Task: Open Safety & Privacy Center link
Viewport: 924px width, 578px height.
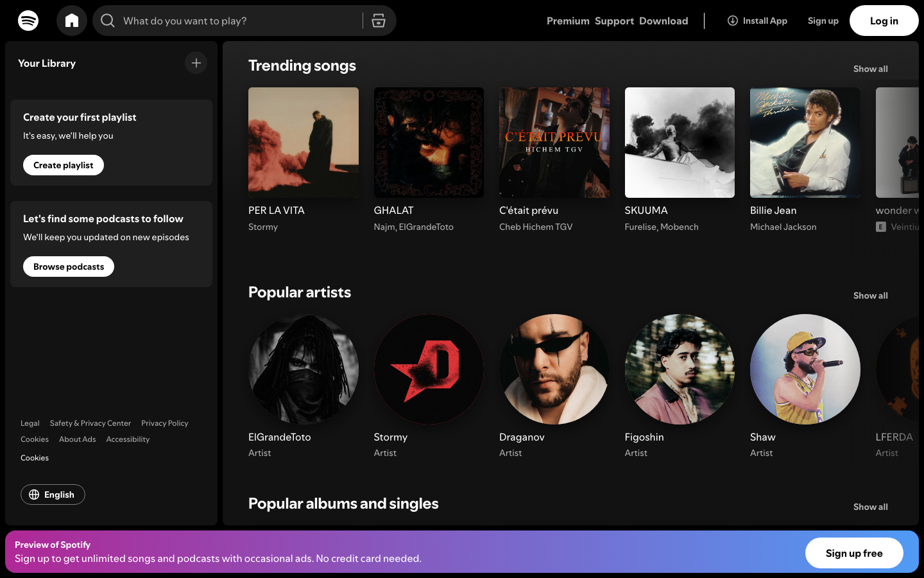Action: pyautogui.click(x=90, y=423)
